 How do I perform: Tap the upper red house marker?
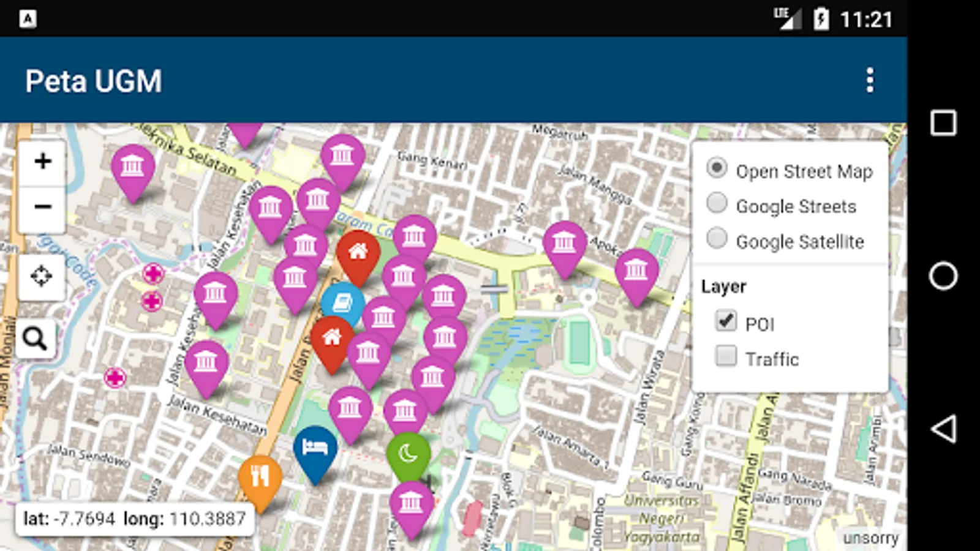[358, 257]
